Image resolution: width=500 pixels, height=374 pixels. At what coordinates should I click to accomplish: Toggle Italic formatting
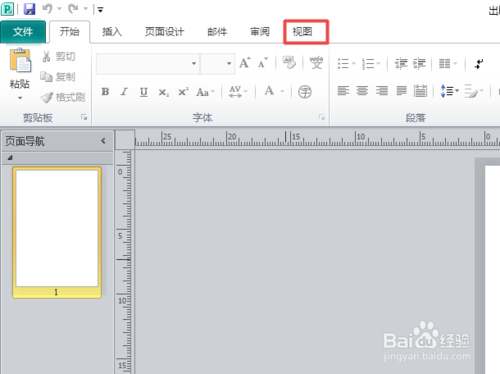(x=124, y=91)
